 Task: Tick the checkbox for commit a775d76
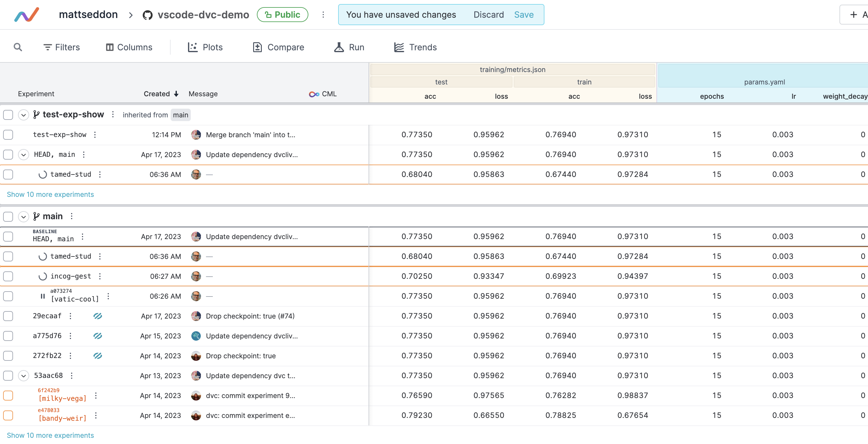point(8,336)
